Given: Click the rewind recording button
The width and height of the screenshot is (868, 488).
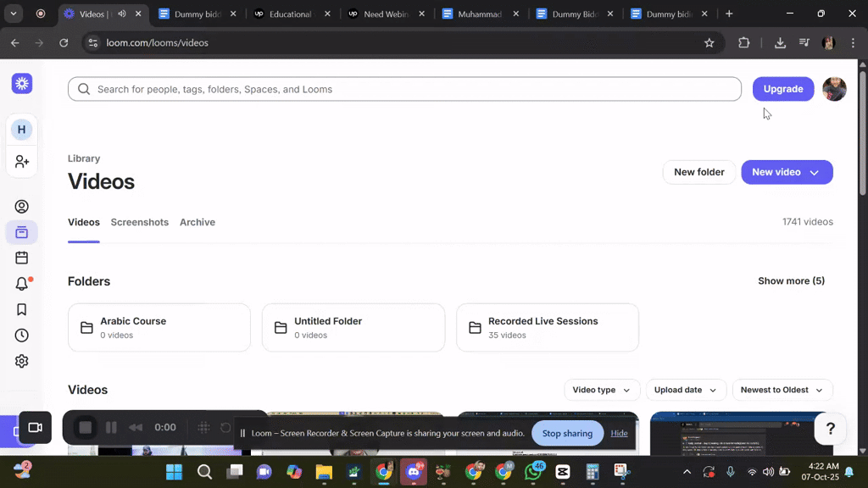Looking at the screenshot, I should pyautogui.click(x=136, y=427).
